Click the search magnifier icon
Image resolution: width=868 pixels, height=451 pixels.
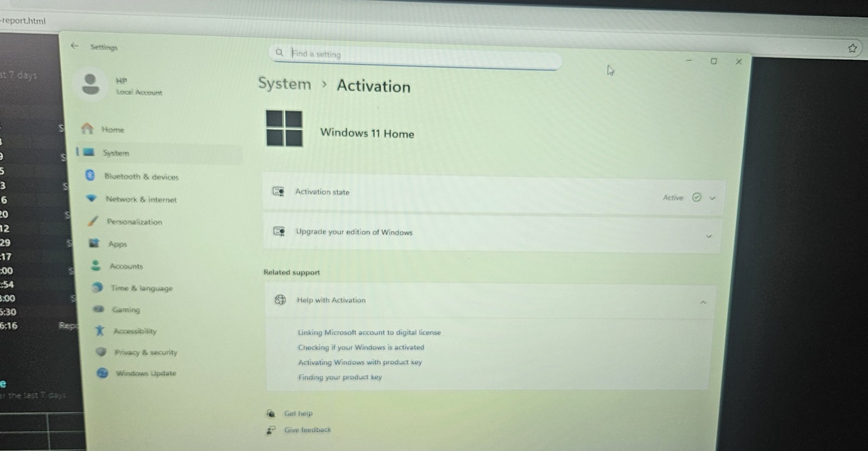279,53
